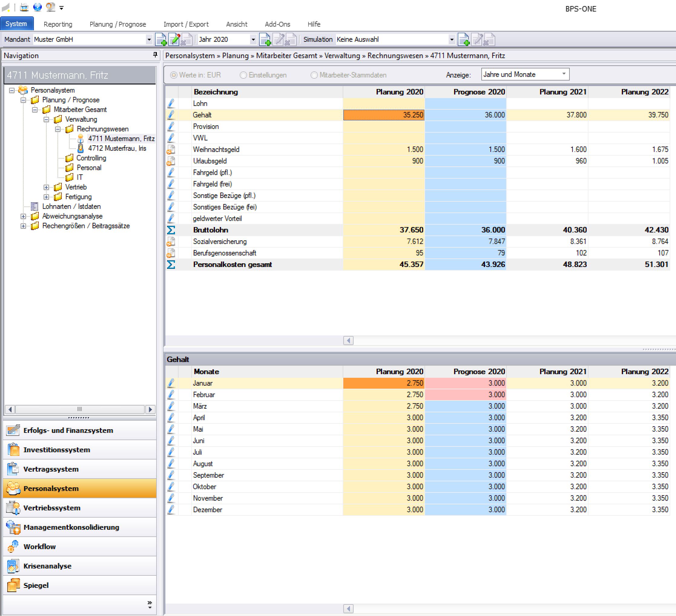Select the Mitarbeiter-Stammdaten radio button

tap(314, 75)
